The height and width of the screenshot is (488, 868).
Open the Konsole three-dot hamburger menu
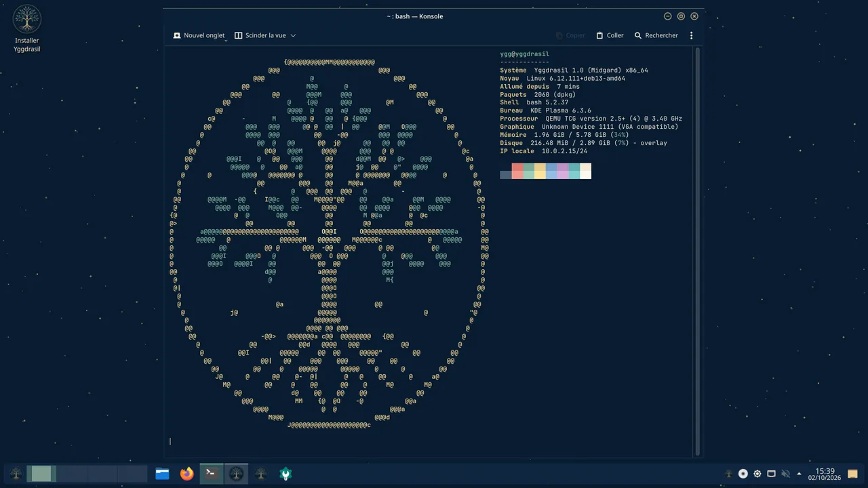pos(692,35)
